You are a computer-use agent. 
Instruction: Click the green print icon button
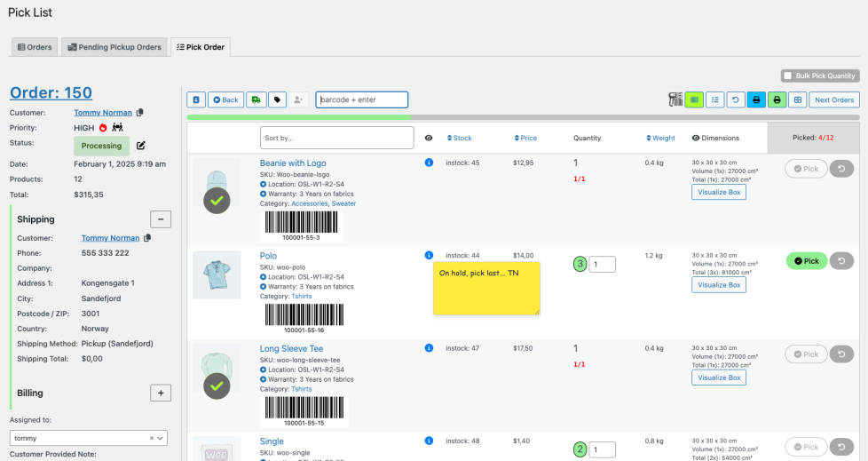(x=777, y=100)
